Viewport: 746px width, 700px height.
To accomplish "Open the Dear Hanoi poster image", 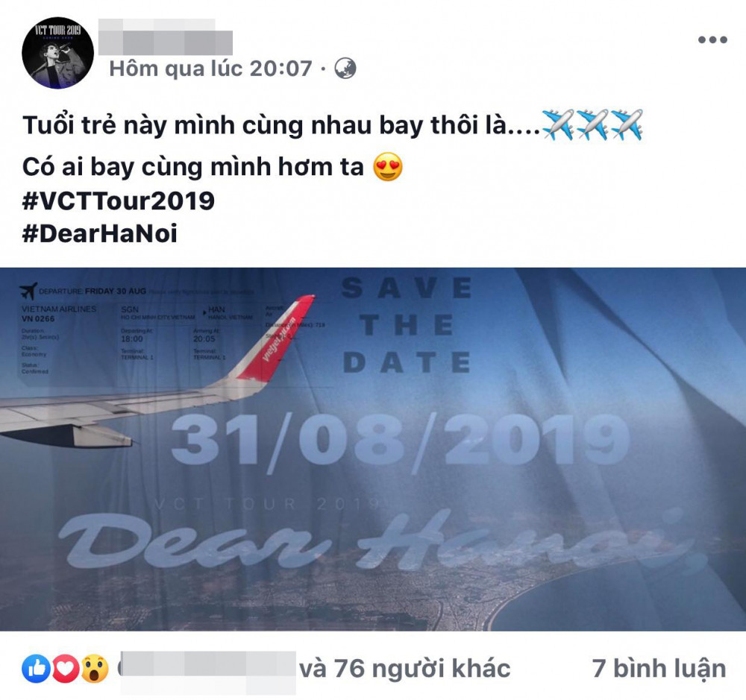I will 373,450.
